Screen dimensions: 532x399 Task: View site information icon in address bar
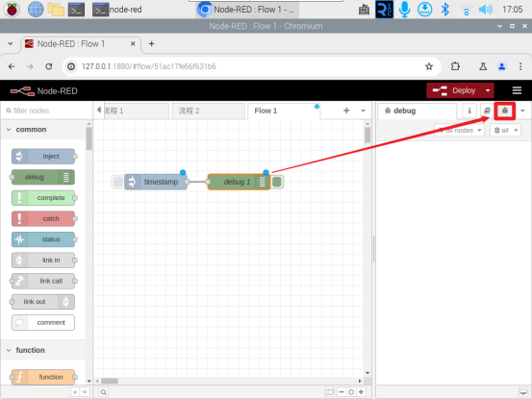71,66
